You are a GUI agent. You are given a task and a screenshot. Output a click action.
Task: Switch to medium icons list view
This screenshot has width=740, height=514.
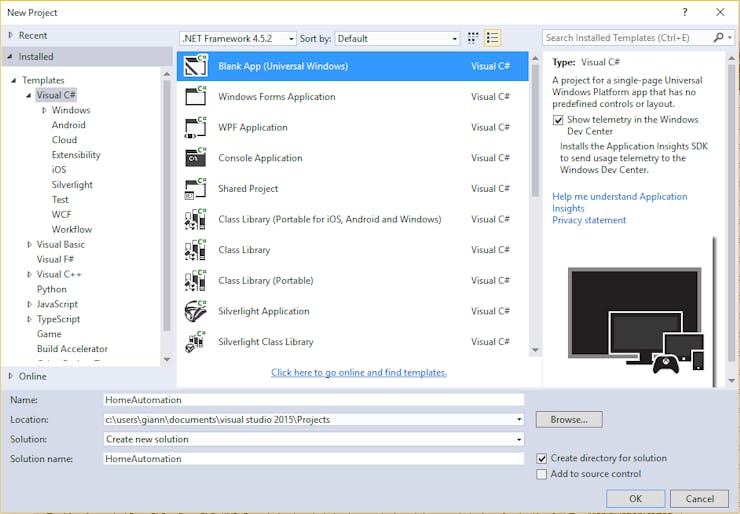(492, 38)
